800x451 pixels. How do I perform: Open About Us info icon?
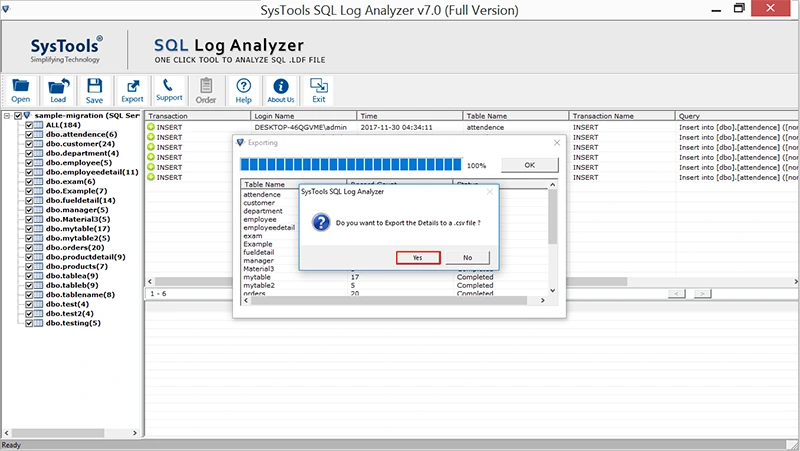pyautogui.click(x=281, y=91)
